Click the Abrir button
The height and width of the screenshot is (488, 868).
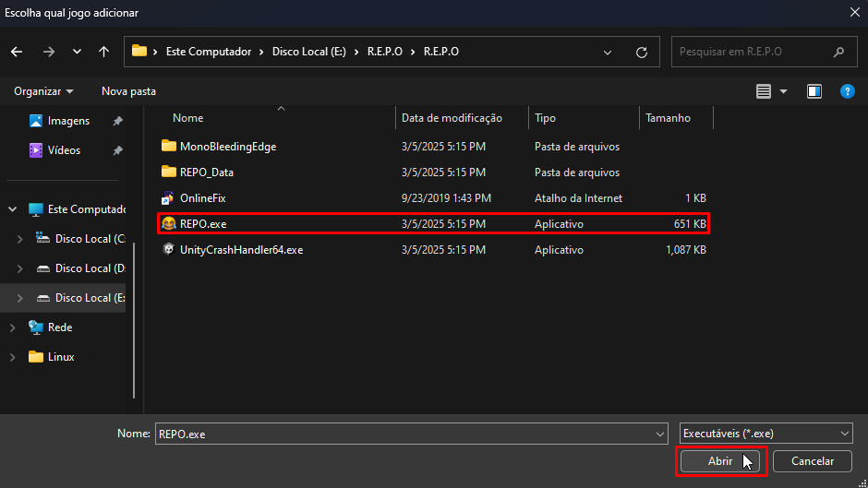coord(720,461)
